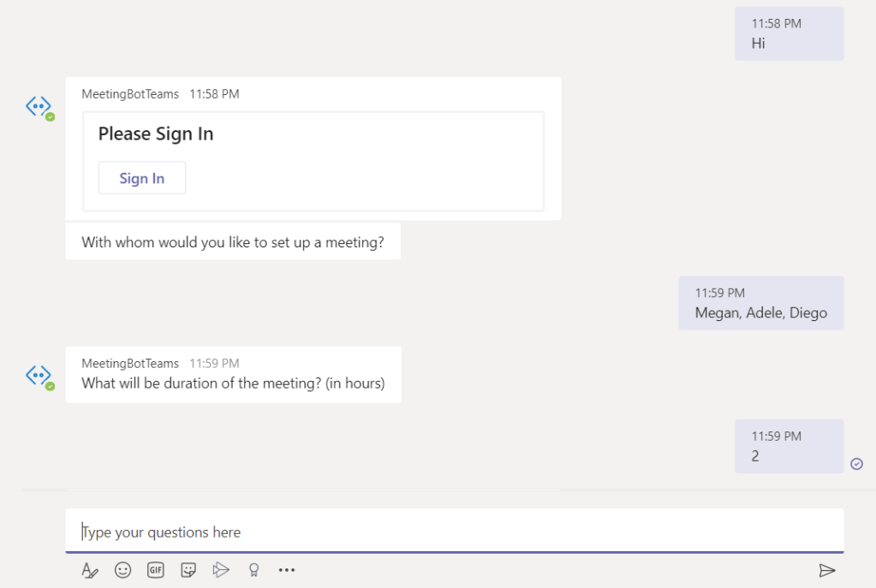
Task: Select the sent "Hi" message bubble
Action: pos(789,33)
